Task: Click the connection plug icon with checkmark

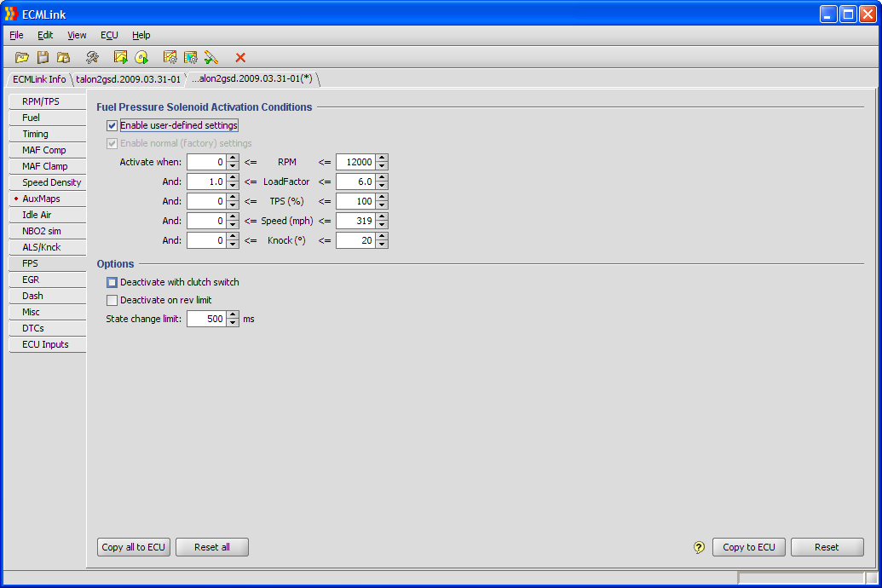Action: tap(211, 57)
